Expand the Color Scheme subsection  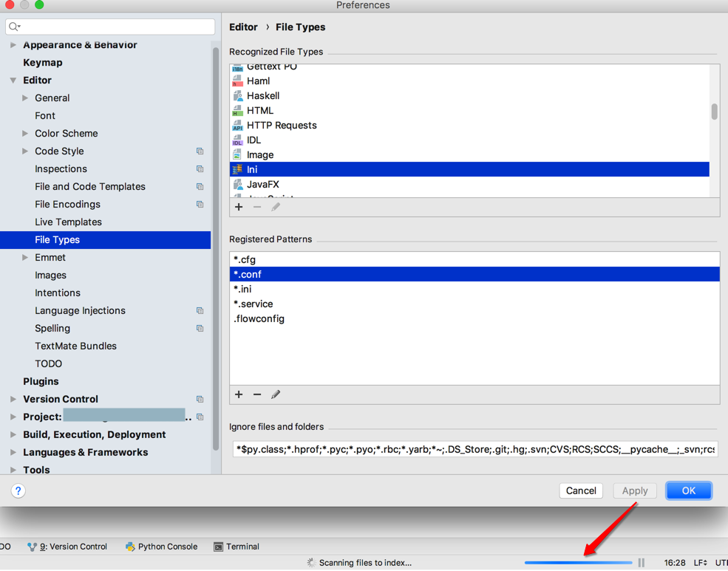coord(25,134)
